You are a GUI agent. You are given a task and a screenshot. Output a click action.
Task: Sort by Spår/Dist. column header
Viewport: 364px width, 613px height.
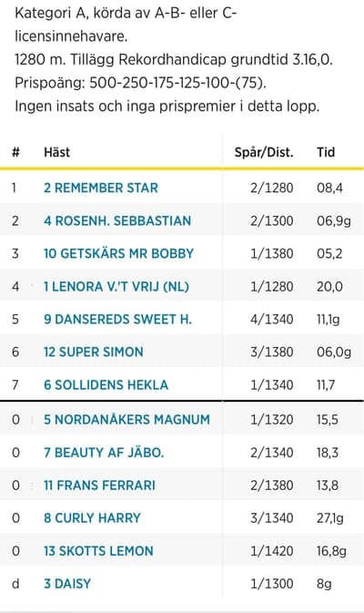(264, 152)
